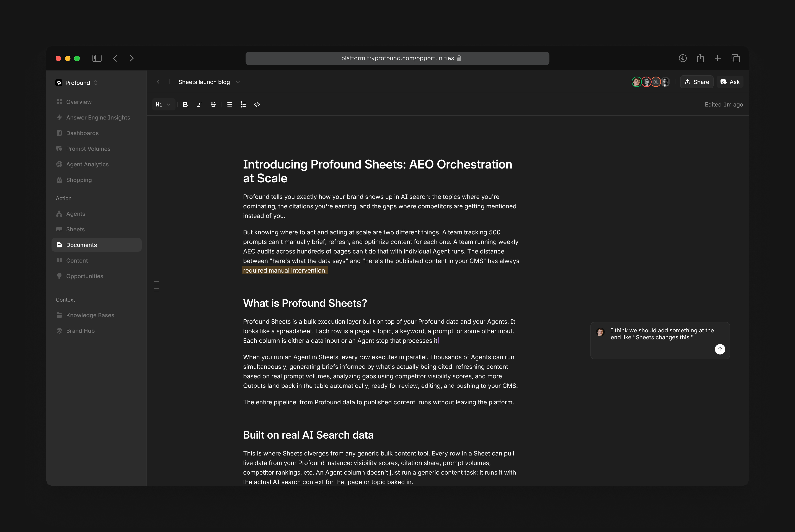
Task: Expand the Sheets launch blog title menu
Action: (x=238, y=82)
